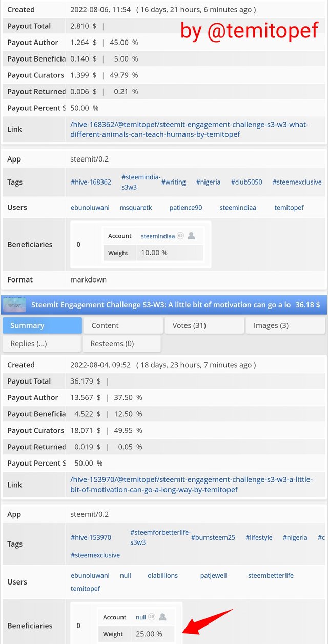The width and height of the screenshot is (328, 644).
Task: Click the #hive-168362 tag
Action: click(91, 182)
